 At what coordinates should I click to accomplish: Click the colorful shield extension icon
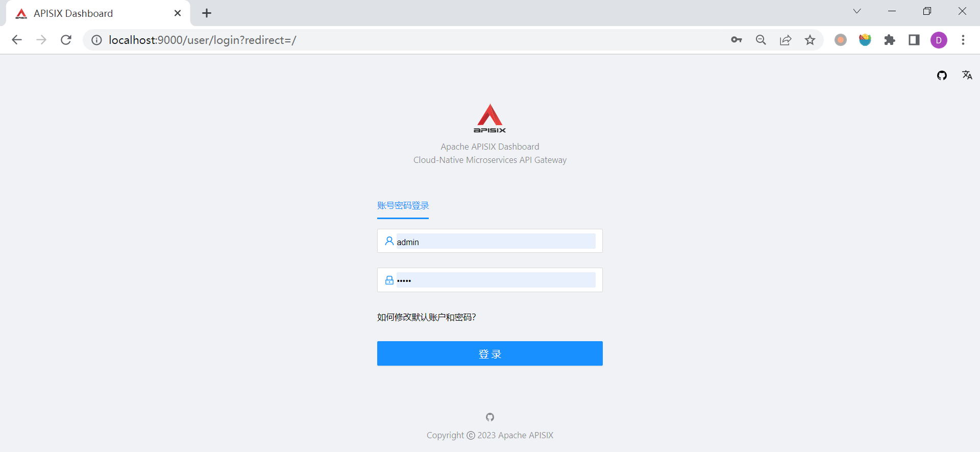point(865,40)
